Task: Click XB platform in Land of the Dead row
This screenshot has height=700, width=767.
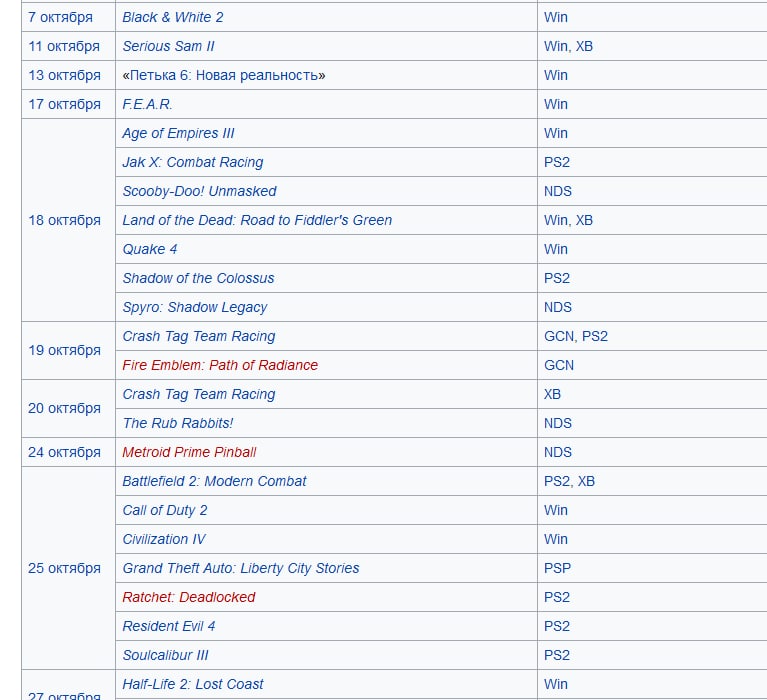Action: (584, 220)
